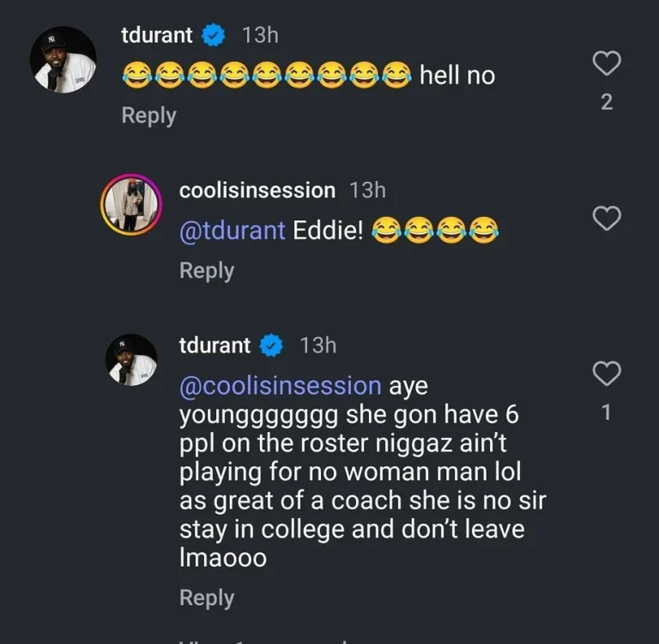Tap tdurant's avatar beside the long reply
This screenshot has width=659, height=644.
[131, 359]
